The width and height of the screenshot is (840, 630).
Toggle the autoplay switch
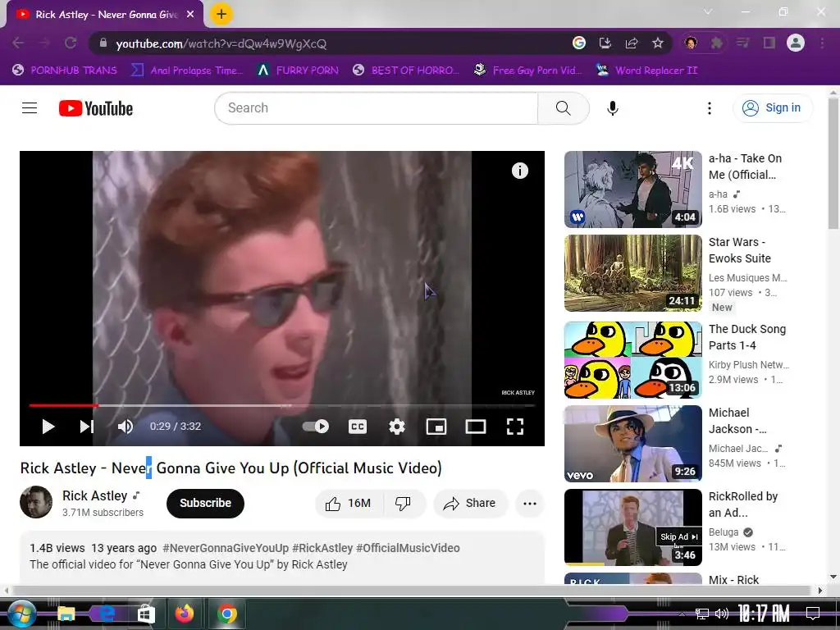pos(316,427)
